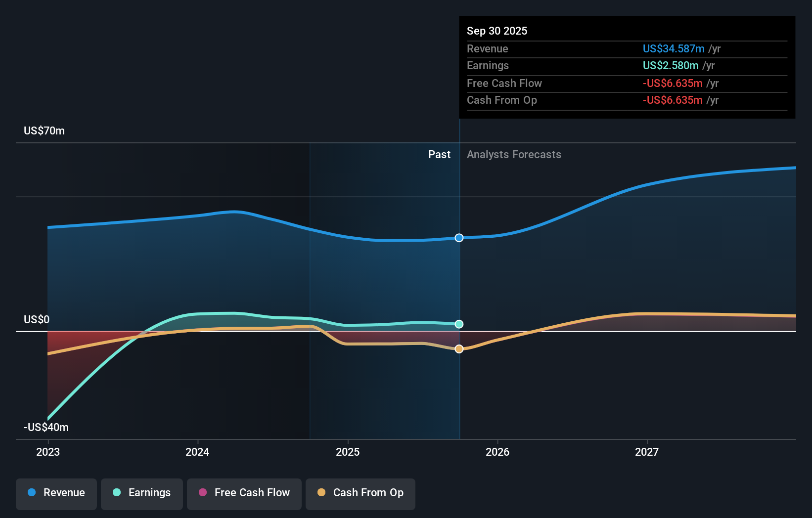This screenshot has width=812, height=518.
Task: Click the orange Cash From Op dot icon
Action: [x=321, y=493]
